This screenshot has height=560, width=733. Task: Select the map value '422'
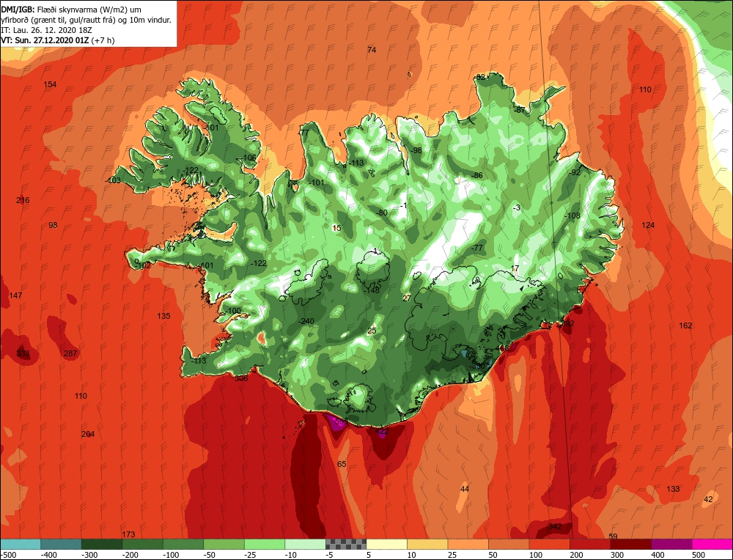pyautogui.click(x=382, y=432)
